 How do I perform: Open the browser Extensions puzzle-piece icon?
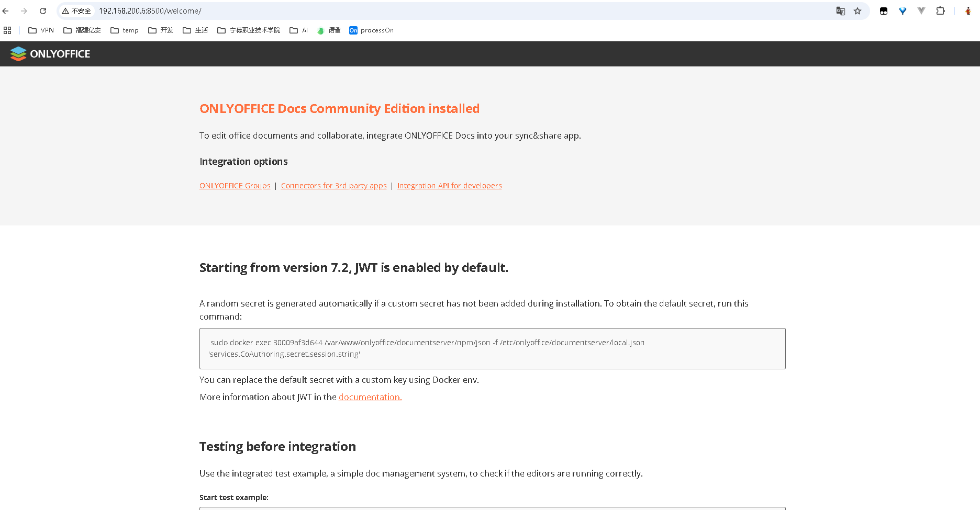pyautogui.click(x=940, y=10)
